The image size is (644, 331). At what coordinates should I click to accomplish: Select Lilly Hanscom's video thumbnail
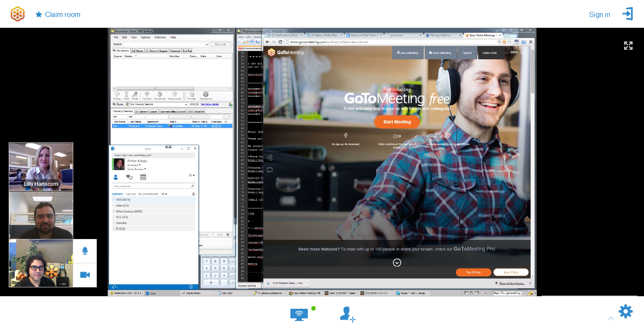coord(41,167)
